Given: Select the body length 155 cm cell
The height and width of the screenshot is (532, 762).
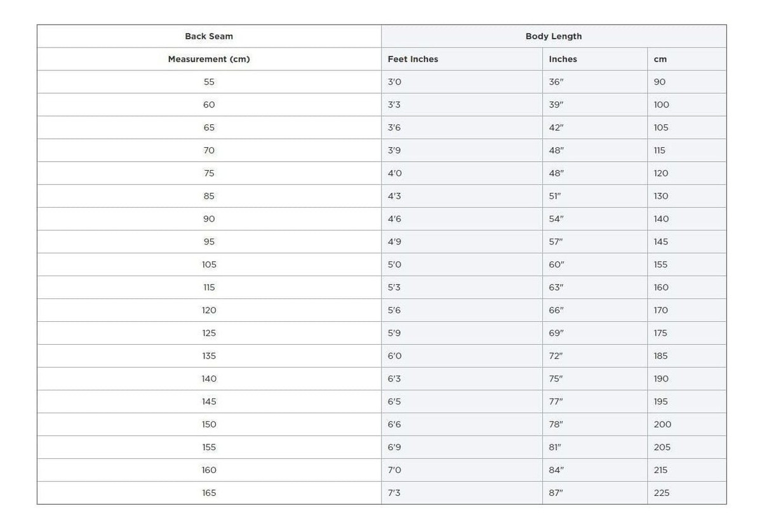Looking at the screenshot, I should pyautogui.click(x=660, y=265).
